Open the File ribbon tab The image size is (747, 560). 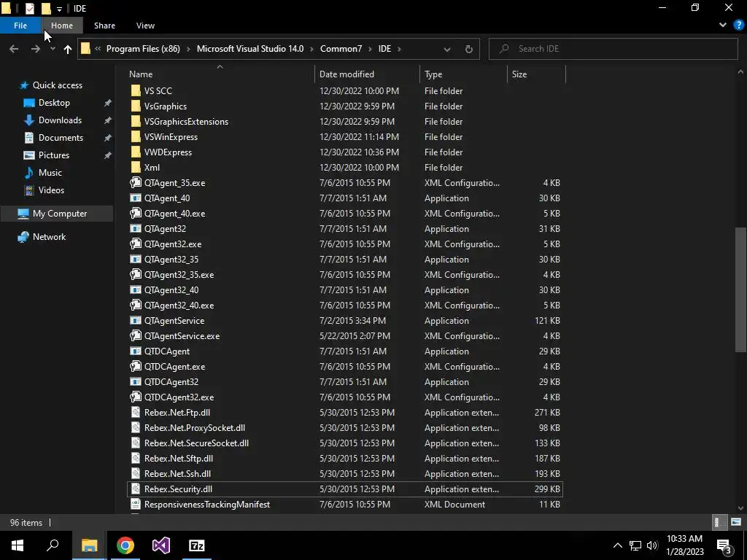[20, 26]
